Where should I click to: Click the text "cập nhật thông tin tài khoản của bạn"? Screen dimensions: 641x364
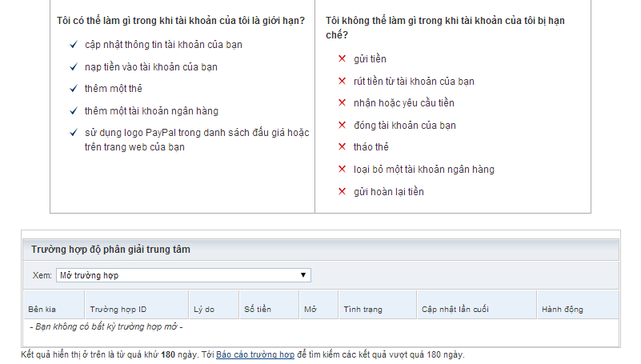163,45
